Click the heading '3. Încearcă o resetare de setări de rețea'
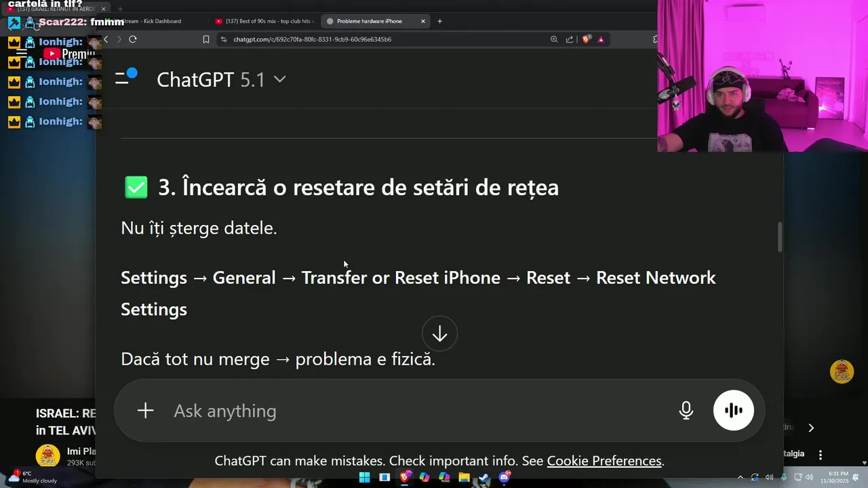 coord(359,188)
